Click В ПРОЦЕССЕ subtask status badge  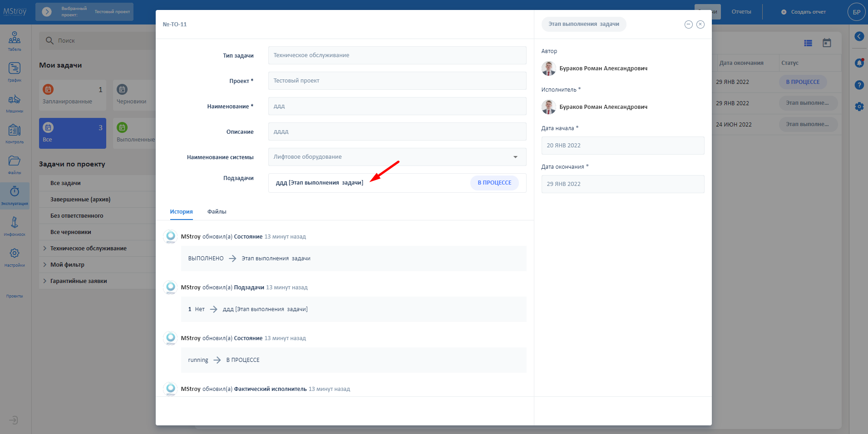[494, 183]
